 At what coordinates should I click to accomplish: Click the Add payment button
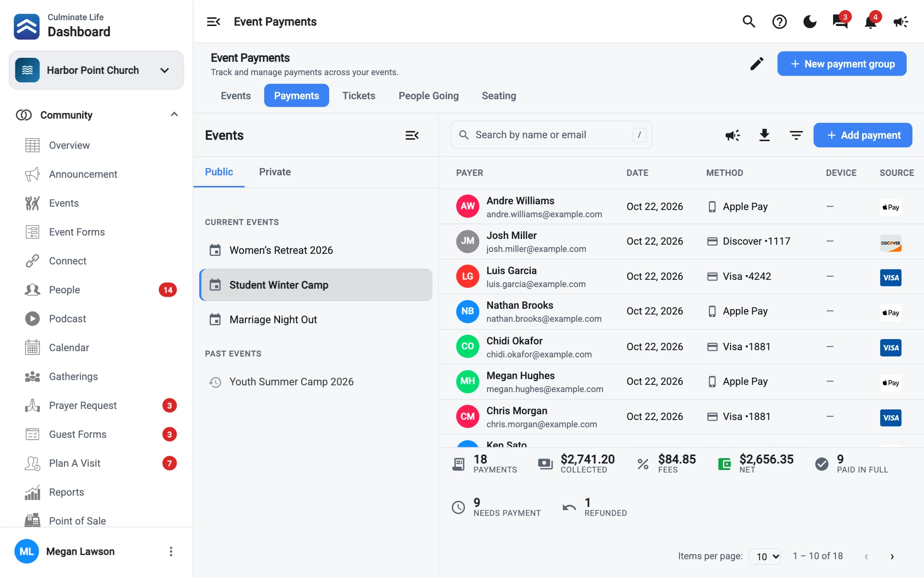point(863,135)
